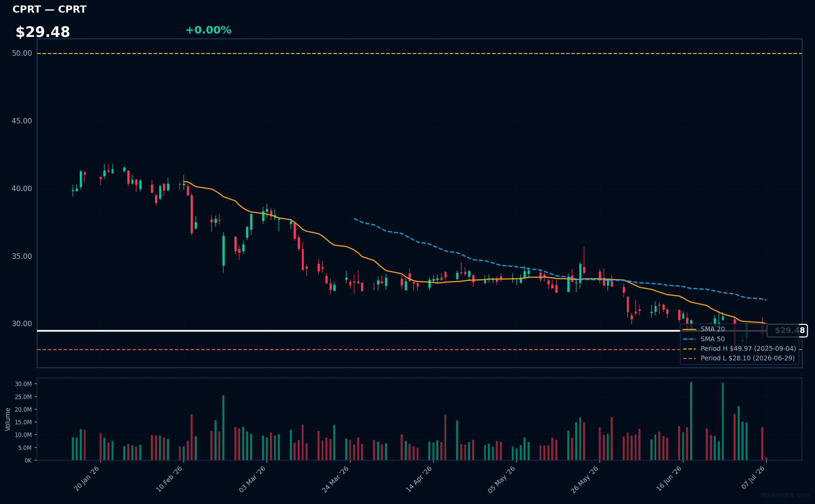
Task: Click the blue dashed SMA 50 legend swatch
Action: pyautogui.click(x=689, y=339)
